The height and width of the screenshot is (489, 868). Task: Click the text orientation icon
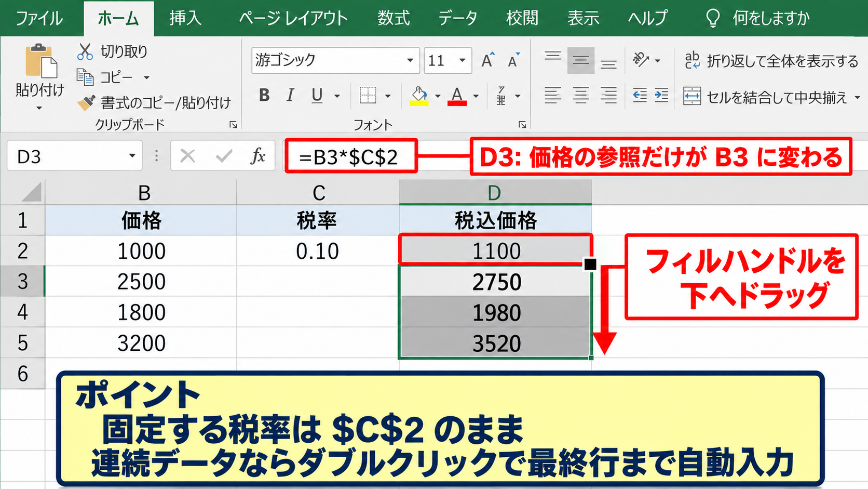click(x=641, y=60)
